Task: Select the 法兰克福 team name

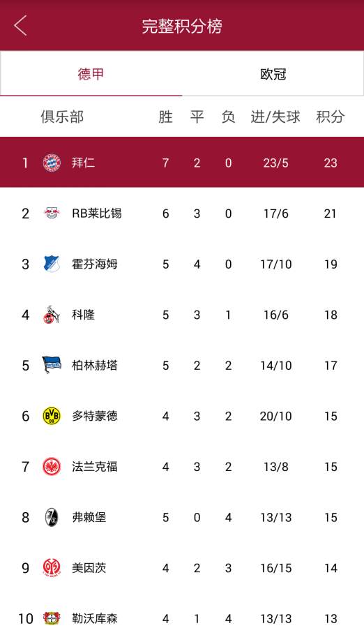Action: [x=95, y=467]
